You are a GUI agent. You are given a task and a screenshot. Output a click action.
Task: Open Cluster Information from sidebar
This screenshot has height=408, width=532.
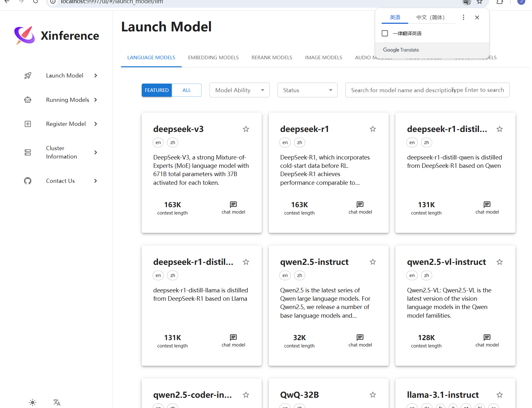click(x=61, y=152)
